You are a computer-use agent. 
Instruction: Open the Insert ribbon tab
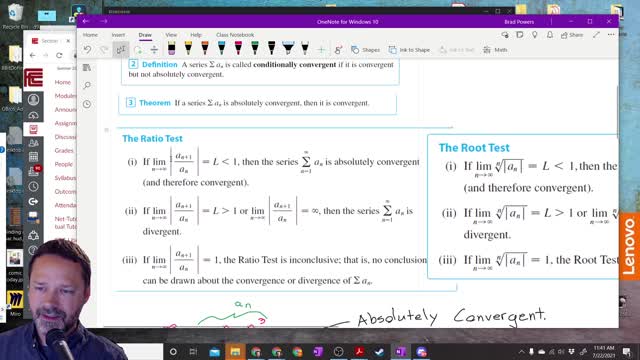click(118, 35)
